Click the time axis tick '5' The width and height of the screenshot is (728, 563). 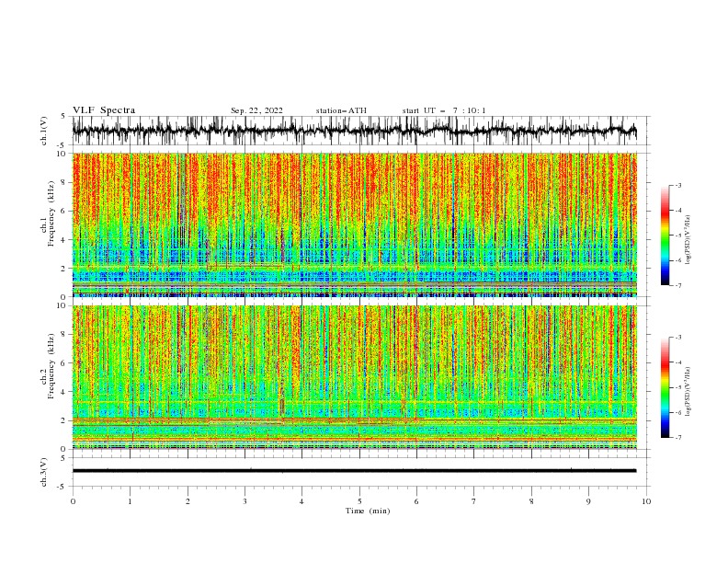(359, 501)
